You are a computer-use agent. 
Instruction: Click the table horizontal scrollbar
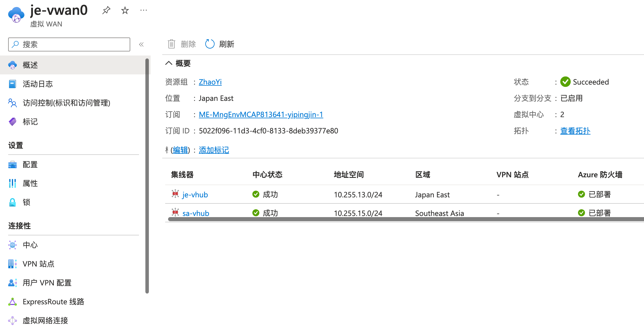coord(406,219)
